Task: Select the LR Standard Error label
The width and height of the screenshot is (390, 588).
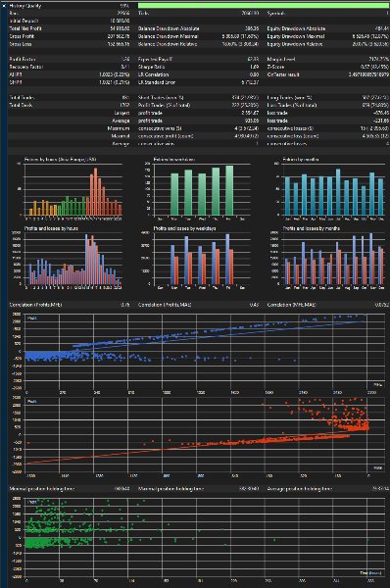Action: click(157, 82)
